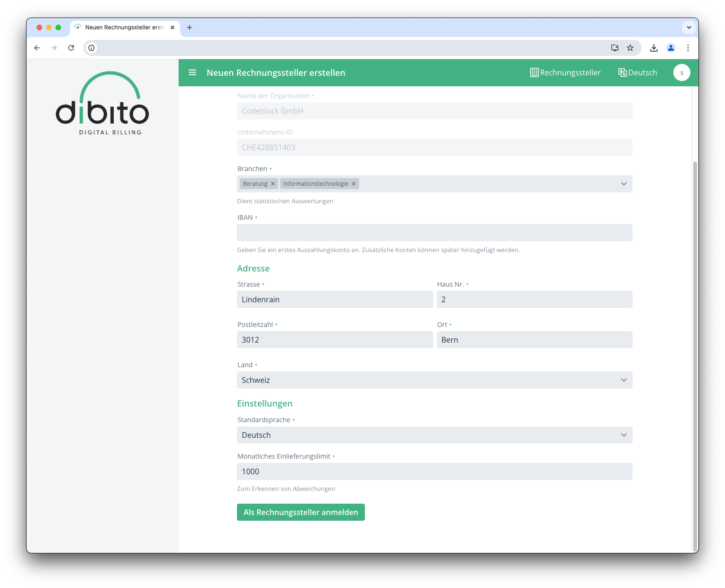The width and height of the screenshot is (725, 588).
Task: Open Chrome three-dot menu
Action: [x=688, y=48]
